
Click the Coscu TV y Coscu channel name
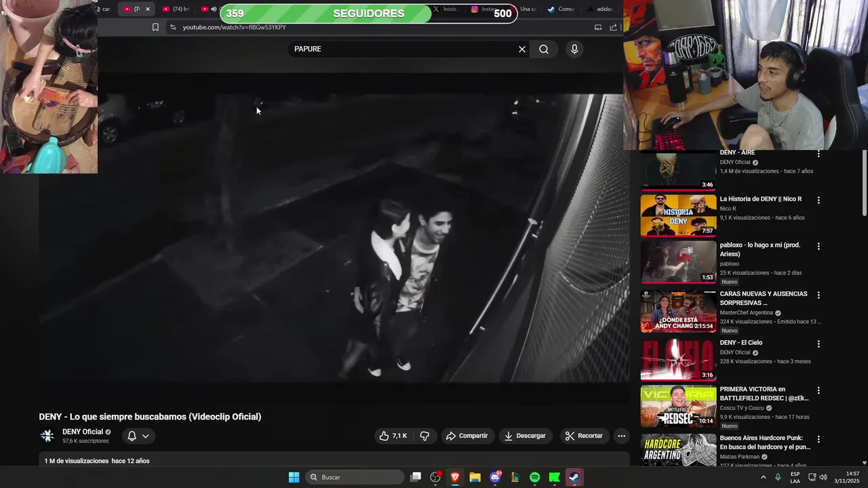pyautogui.click(x=742, y=408)
